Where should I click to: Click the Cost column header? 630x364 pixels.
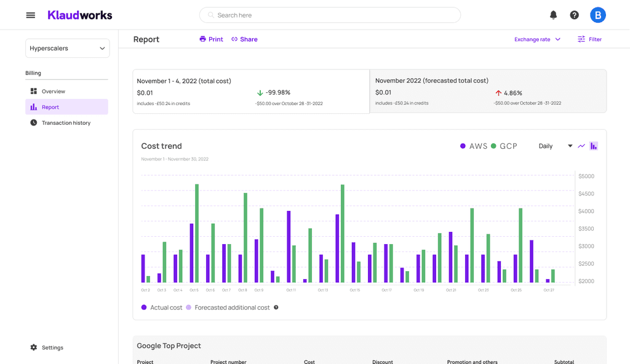309,362
